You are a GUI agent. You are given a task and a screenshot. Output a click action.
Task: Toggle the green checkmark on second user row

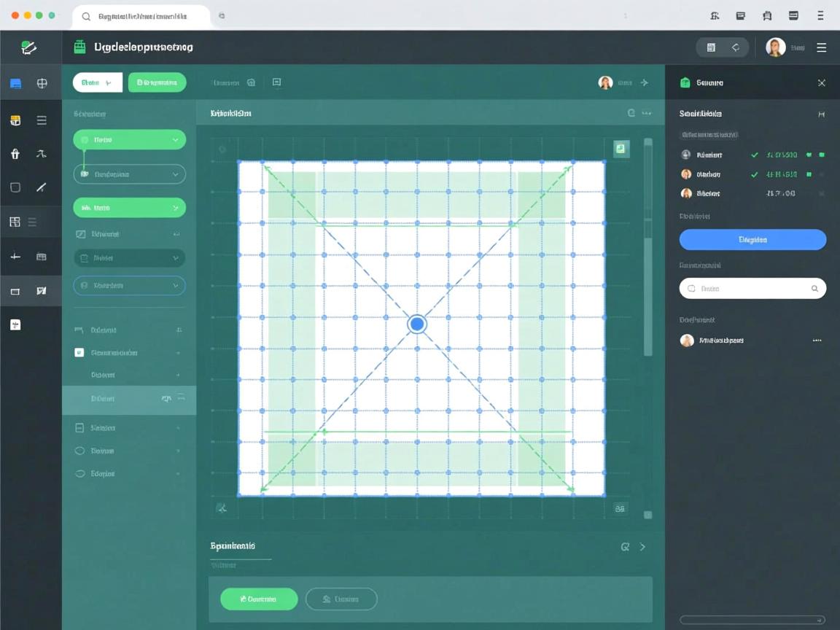coord(755,174)
